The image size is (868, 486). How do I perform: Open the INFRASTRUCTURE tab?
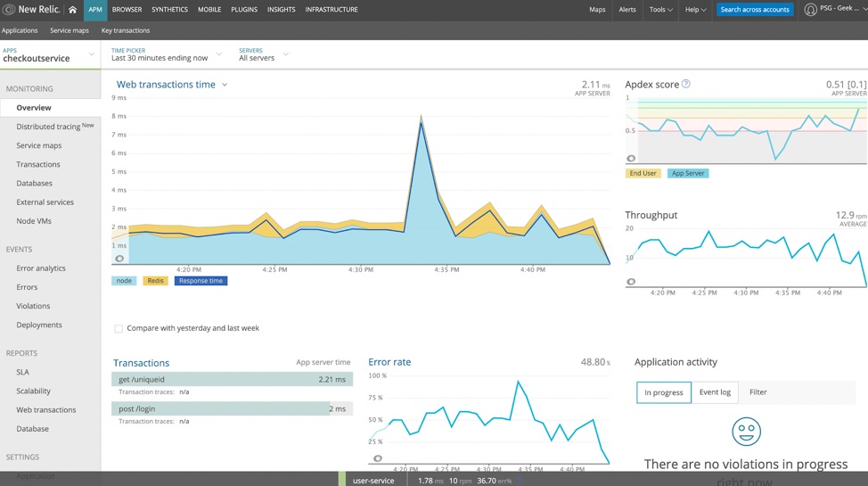coord(332,10)
